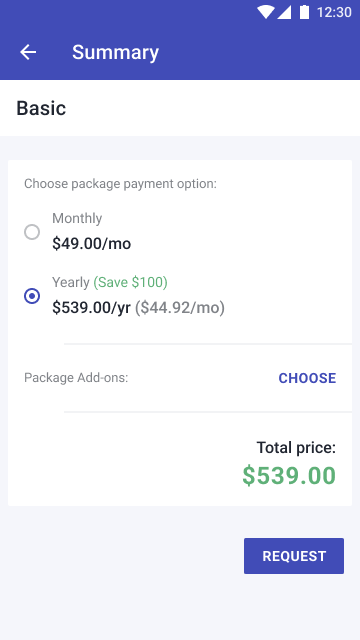This screenshot has width=360, height=640.
Task: Tap the Save $100 discount text
Action: (x=131, y=282)
